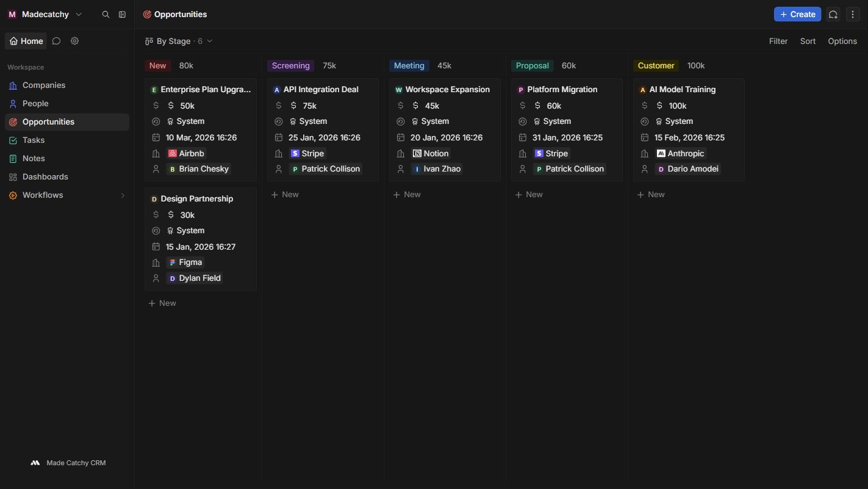
Task: Click Stripe chip on API Integration Deal
Action: pyautogui.click(x=307, y=153)
